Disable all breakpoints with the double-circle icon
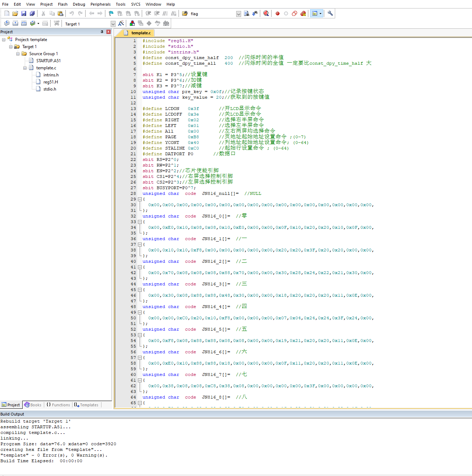This screenshot has width=472, height=476. [295, 13]
